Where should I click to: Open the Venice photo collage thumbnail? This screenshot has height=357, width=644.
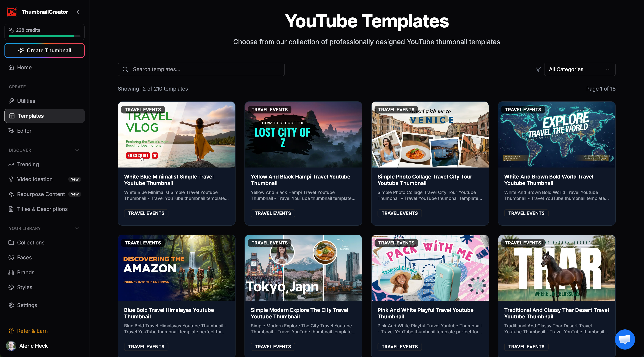(430, 135)
